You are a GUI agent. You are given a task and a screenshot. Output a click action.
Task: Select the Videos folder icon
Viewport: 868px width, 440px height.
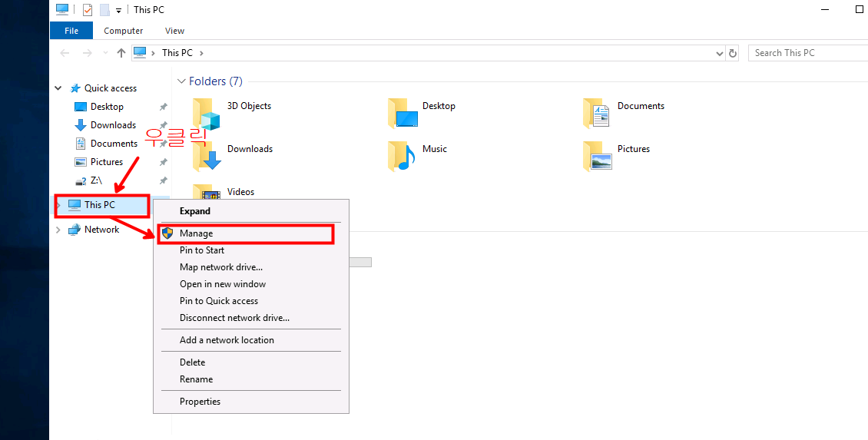(207, 192)
